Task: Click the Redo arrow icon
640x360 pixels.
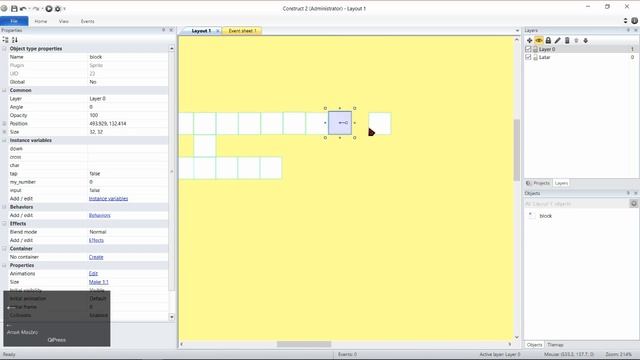Action: point(36,8)
